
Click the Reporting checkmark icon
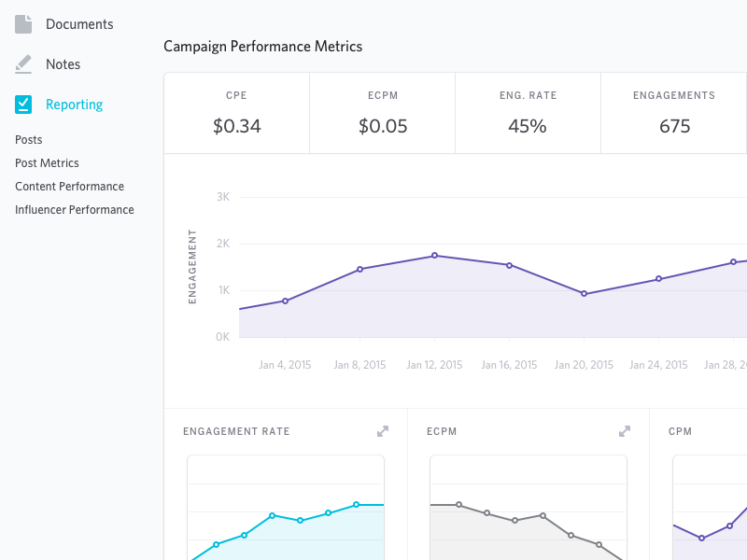coord(23,105)
